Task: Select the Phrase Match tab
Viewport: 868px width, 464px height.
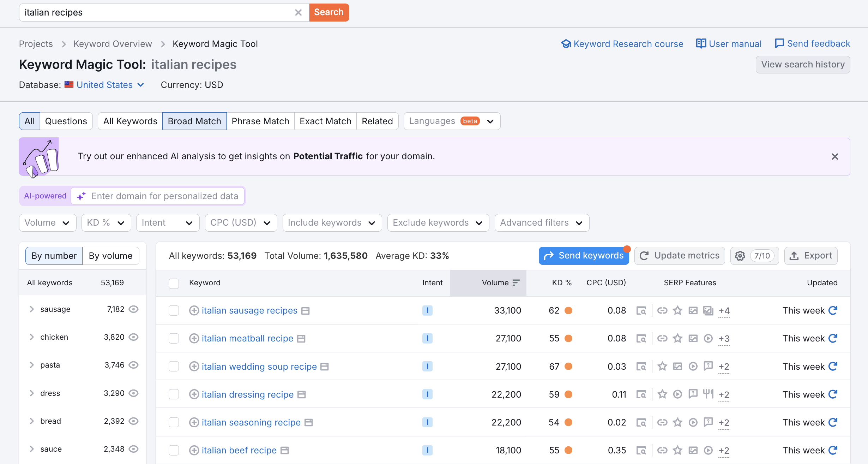Action: coord(260,121)
